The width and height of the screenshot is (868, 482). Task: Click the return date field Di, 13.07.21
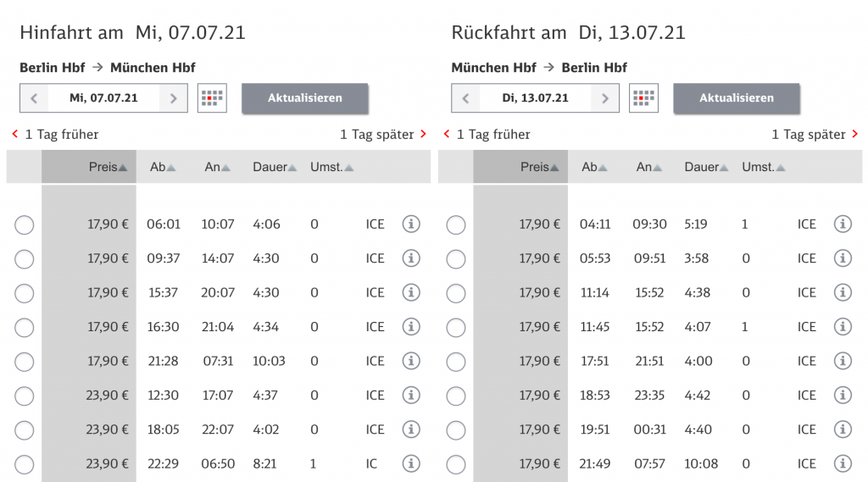point(535,98)
